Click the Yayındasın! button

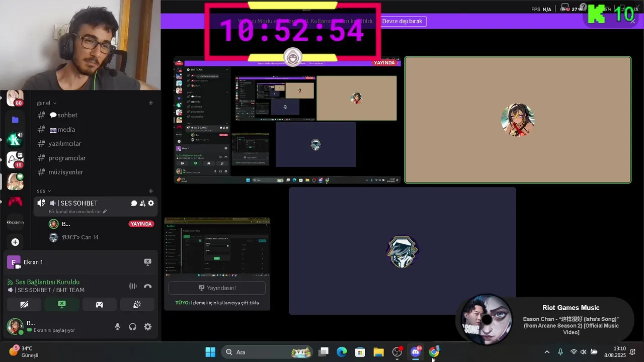[x=217, y=288]
